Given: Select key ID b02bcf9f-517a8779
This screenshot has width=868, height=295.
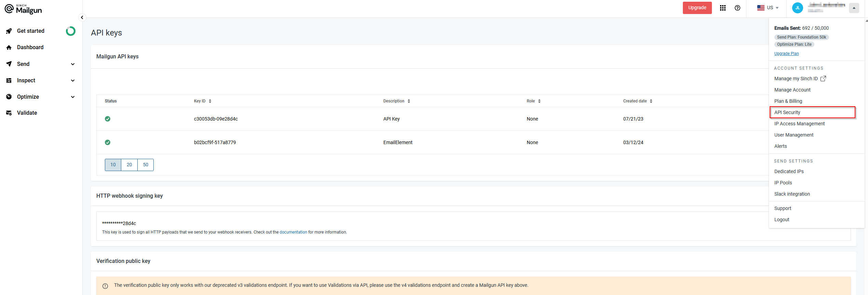Looking at the screenshot, I should click(x=215, y=142).
